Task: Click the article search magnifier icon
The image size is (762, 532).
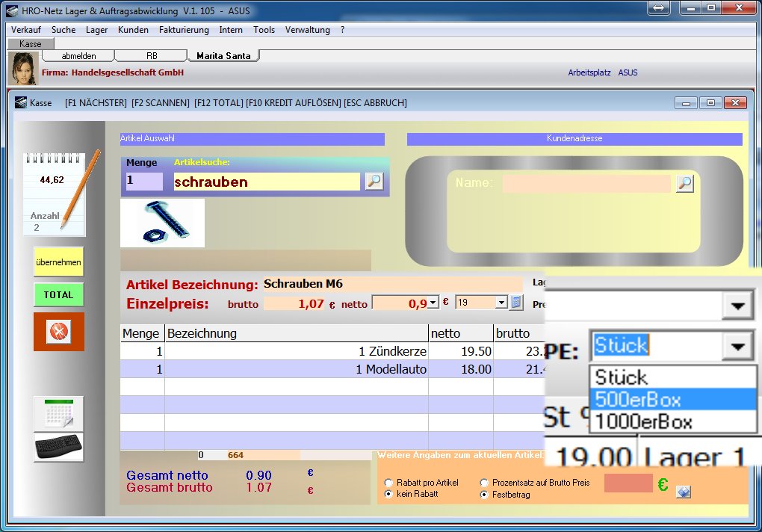Action: coord(374,182)
